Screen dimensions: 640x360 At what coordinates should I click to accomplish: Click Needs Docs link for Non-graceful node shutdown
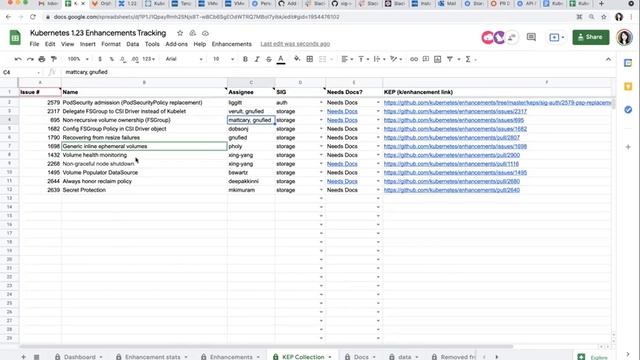[x=342, y=164]
